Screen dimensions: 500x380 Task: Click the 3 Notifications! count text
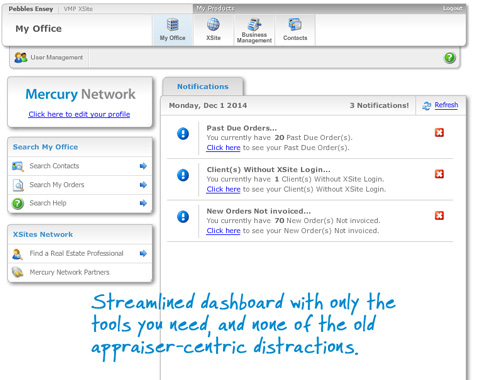coord(379,106)
